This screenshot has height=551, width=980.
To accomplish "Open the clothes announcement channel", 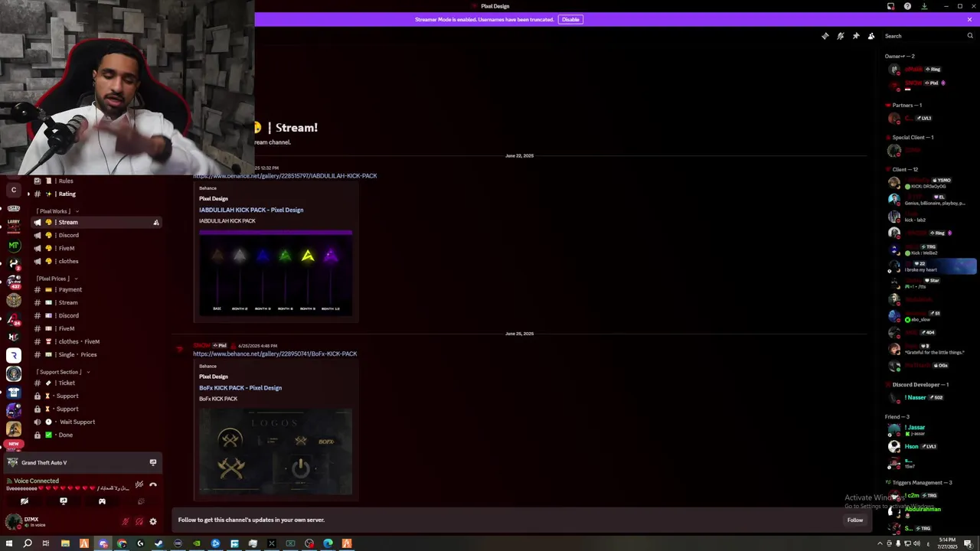I will coord(96,261).
